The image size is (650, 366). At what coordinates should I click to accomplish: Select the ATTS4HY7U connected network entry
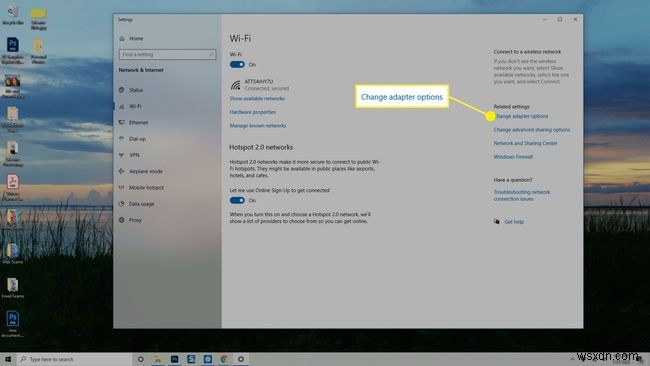click(x=260, y=85)
